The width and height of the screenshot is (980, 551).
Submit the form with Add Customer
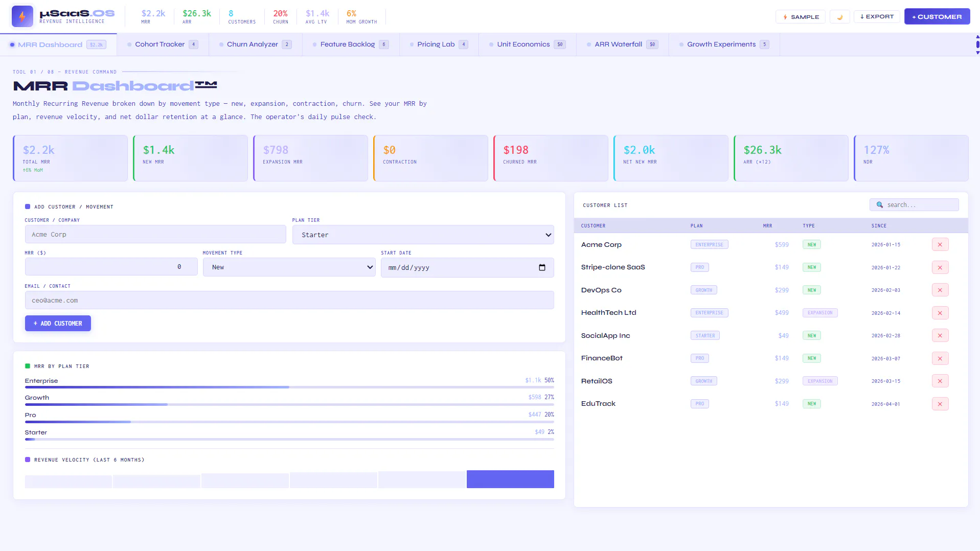pyautogui.click(x=58, y=324)
